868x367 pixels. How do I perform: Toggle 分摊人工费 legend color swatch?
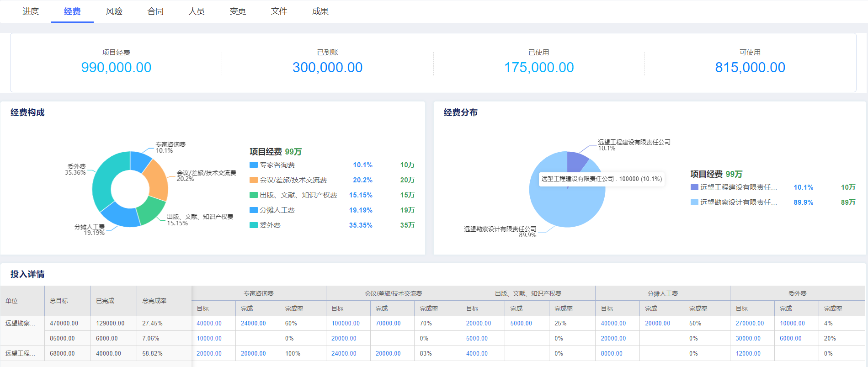click(254, 210)
